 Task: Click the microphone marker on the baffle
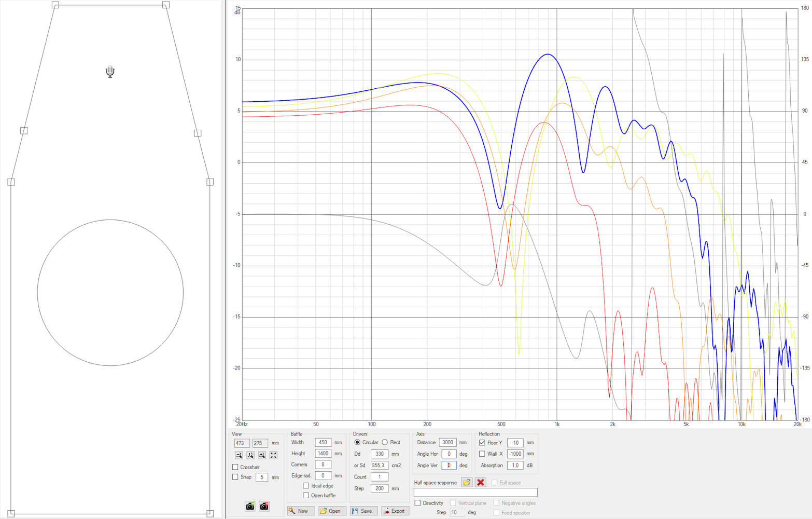click(110, 72)
